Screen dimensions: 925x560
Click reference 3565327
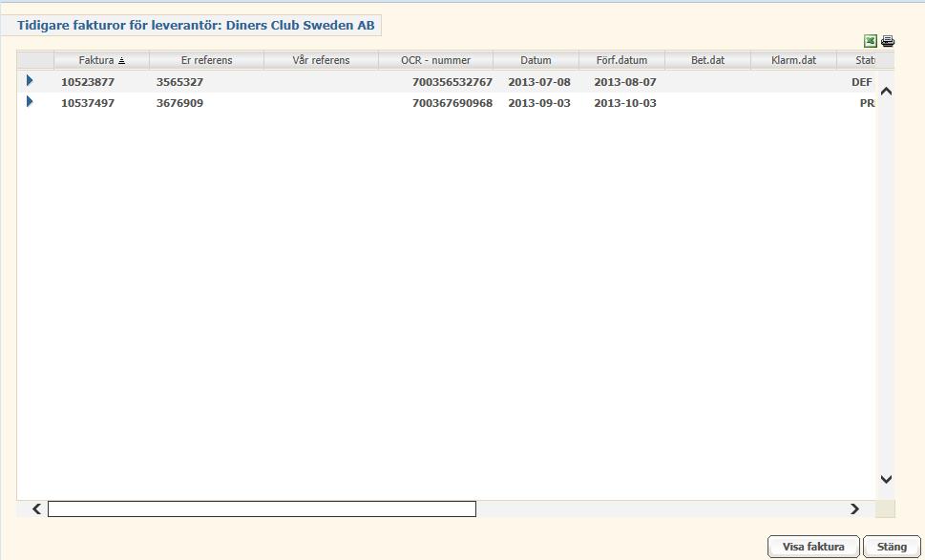coord(179,82)
